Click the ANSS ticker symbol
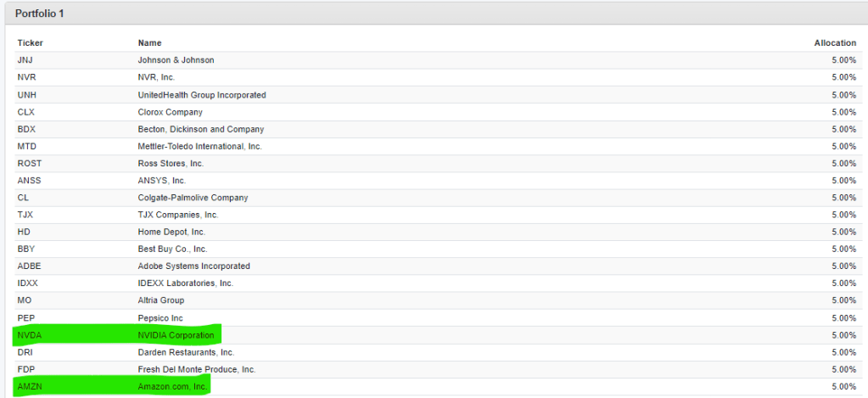 [x=28, y=180]
